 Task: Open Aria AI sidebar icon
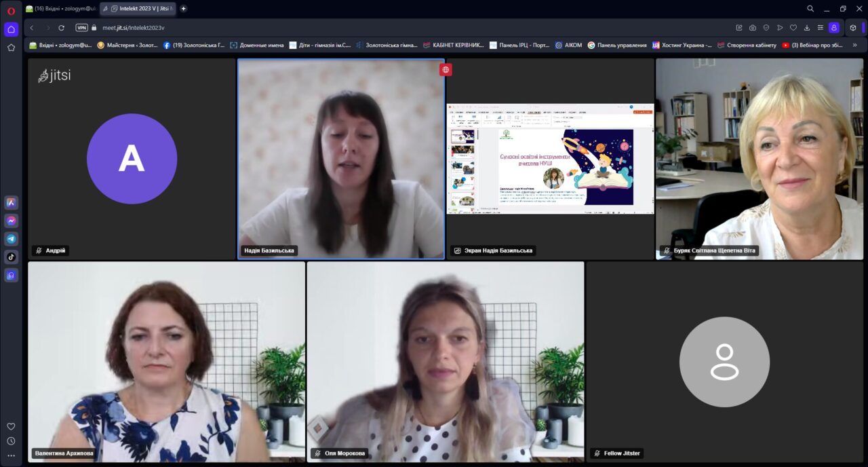click(11, 202)
